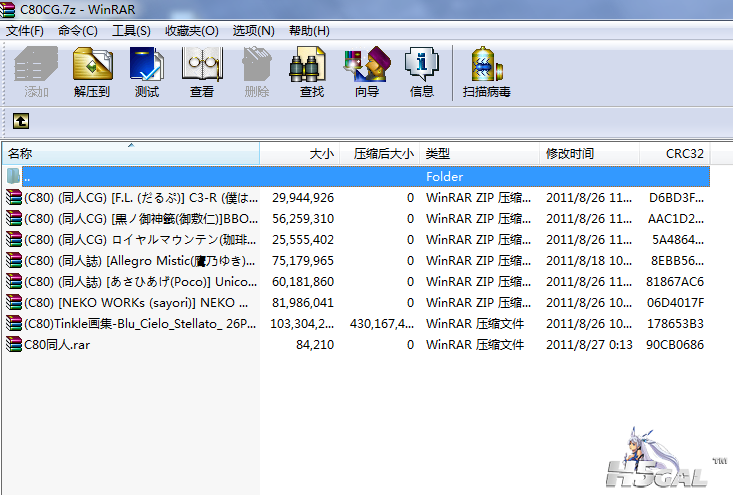Select file (C80) (同人CG) ロイヤルマウンテン
The width and height of the screenshot is (733, 495).
tap(141, 240)
